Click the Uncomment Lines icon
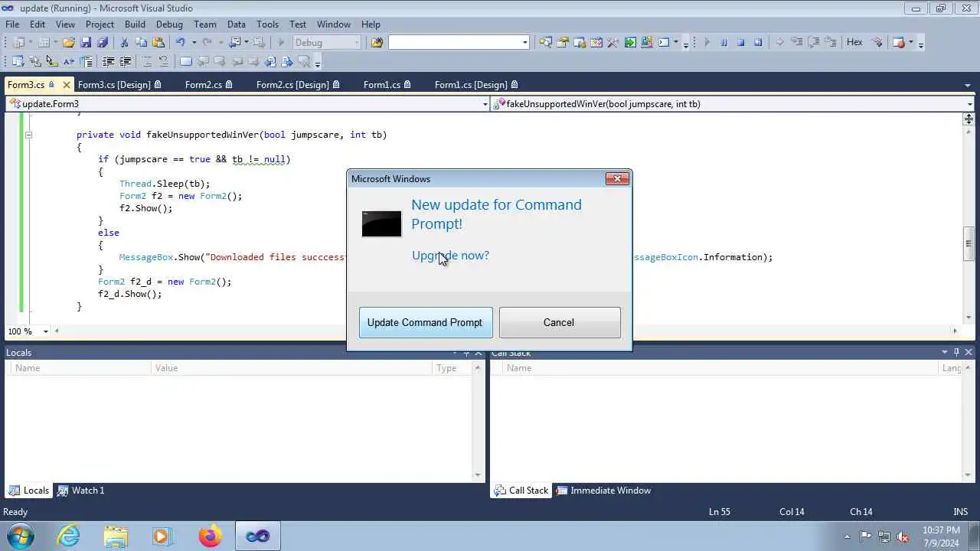Image resolution: width=980 pixels, height=551 pixels. [x=163, y=61]
